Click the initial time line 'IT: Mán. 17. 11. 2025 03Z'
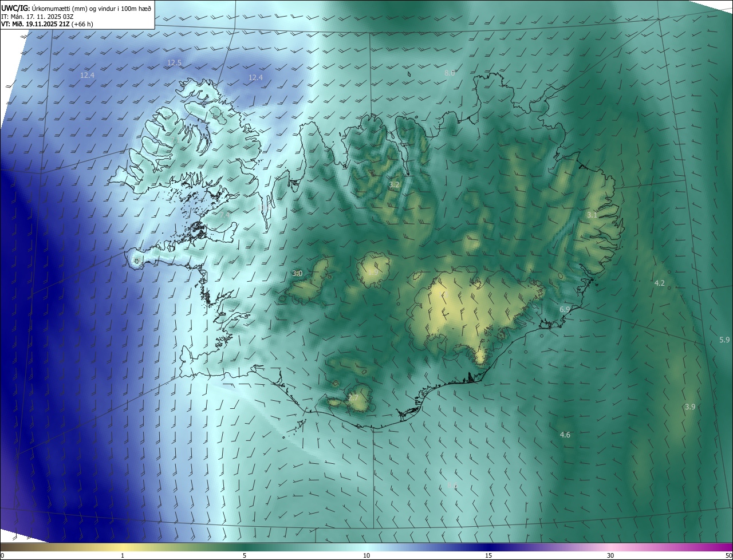 point(38,17)
